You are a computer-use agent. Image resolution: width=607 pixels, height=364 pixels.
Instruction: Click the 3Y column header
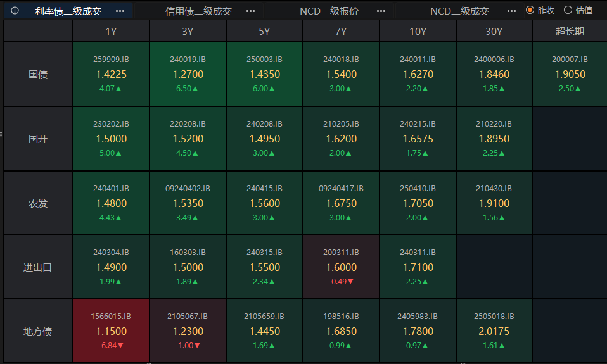coord(188,31)
